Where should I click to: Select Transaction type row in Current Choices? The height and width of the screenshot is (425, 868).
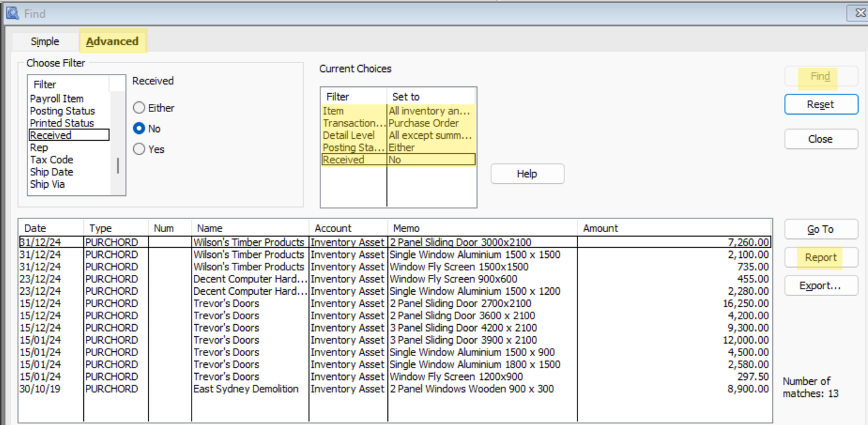click(398, 123)
